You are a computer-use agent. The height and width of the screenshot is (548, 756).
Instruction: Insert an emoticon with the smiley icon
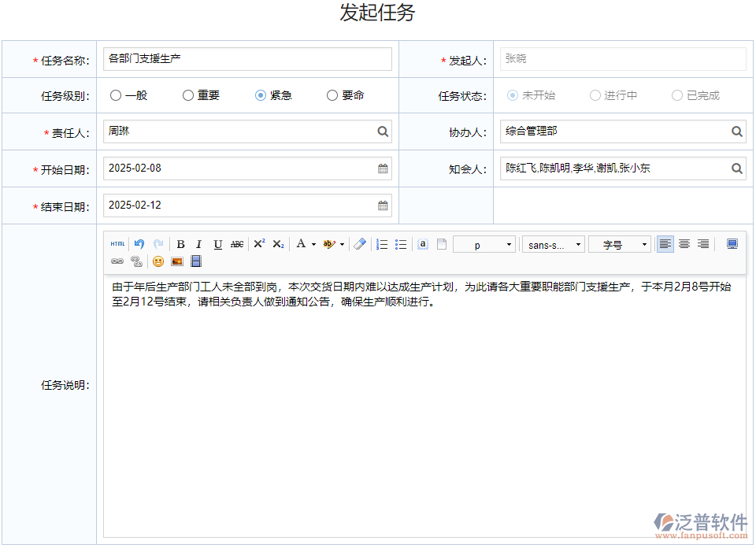[x=158, y=261]
